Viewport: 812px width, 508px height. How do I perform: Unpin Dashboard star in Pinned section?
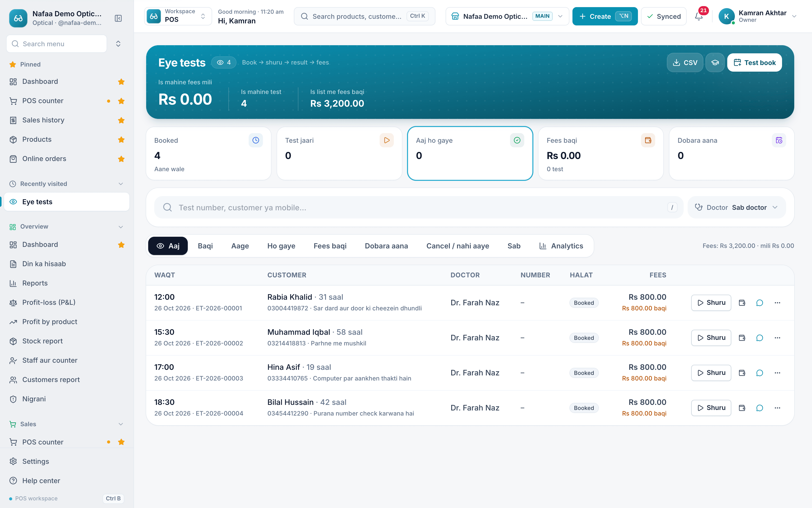121,82
